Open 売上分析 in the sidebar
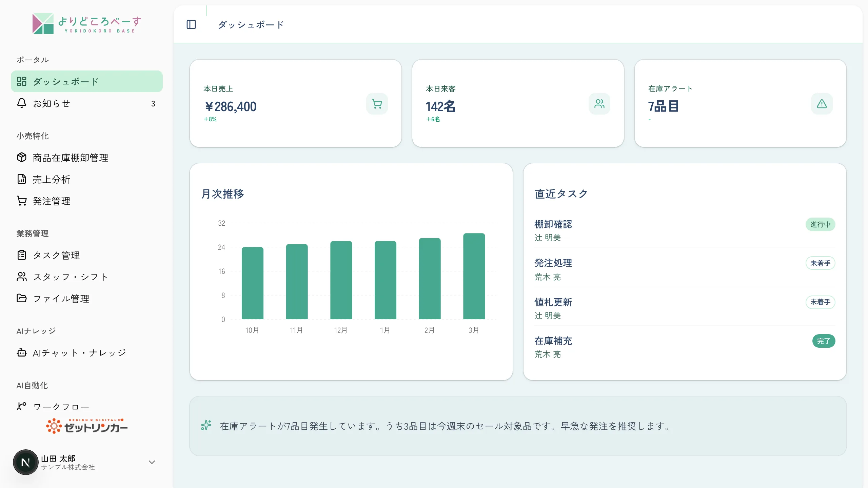The image size is (868, 488). pyautogui.click(x=87, y=179)
